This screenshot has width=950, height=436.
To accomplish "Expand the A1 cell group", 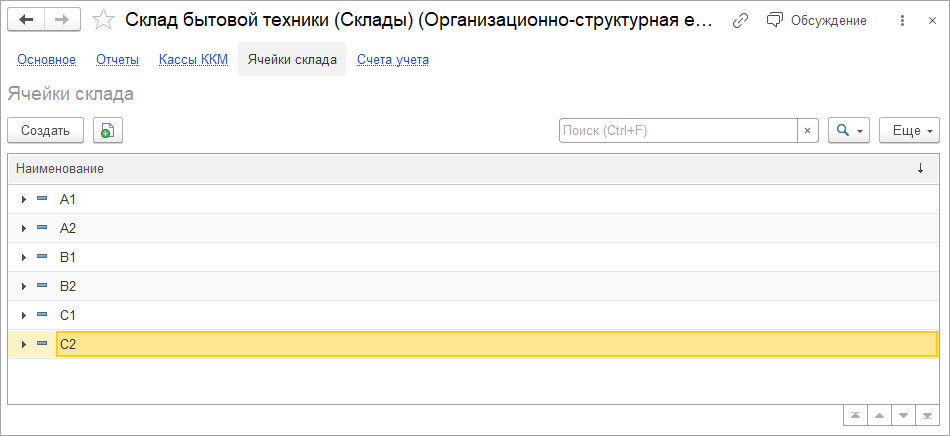I will pyautogui.click(x=23, y=200).
